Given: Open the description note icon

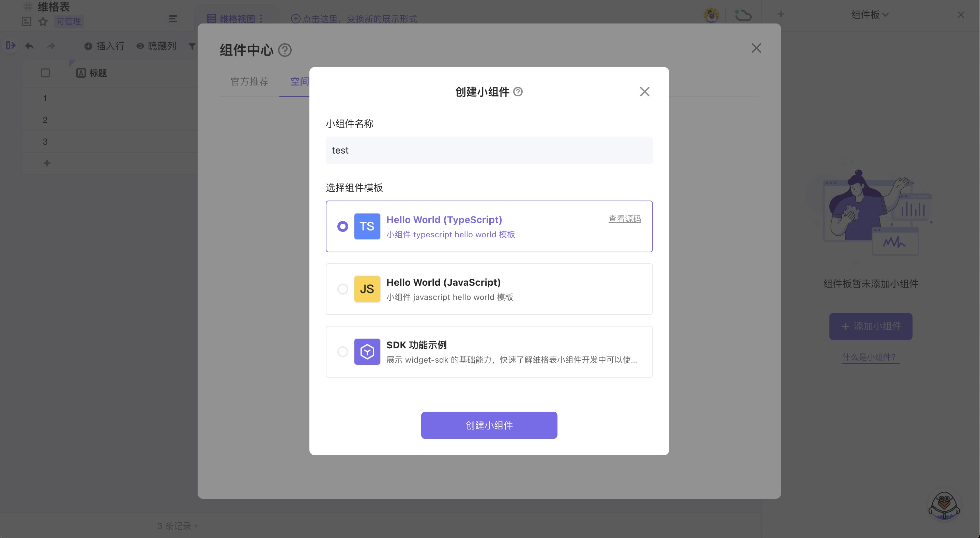Looking at the screenshot, I should click(26, 21).
